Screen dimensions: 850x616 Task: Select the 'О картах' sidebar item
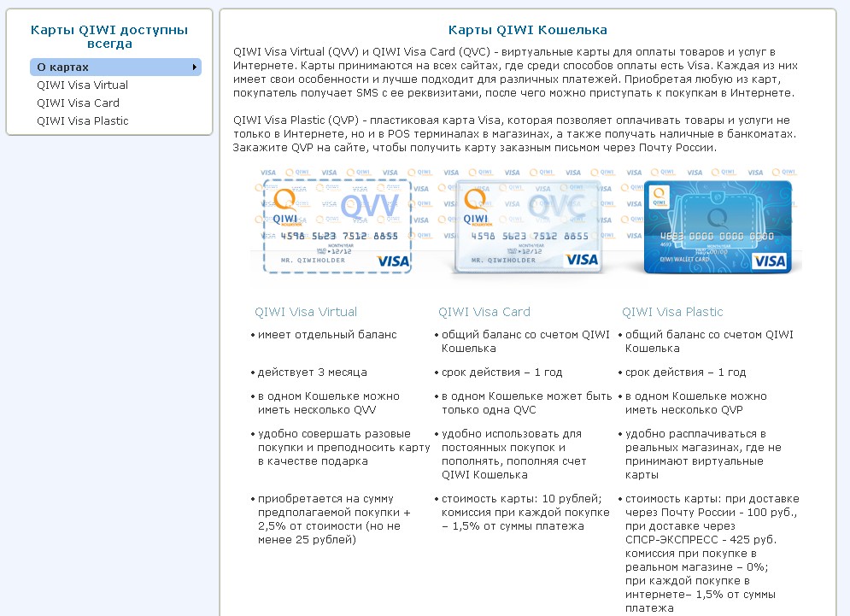click(x=115, y=67)
